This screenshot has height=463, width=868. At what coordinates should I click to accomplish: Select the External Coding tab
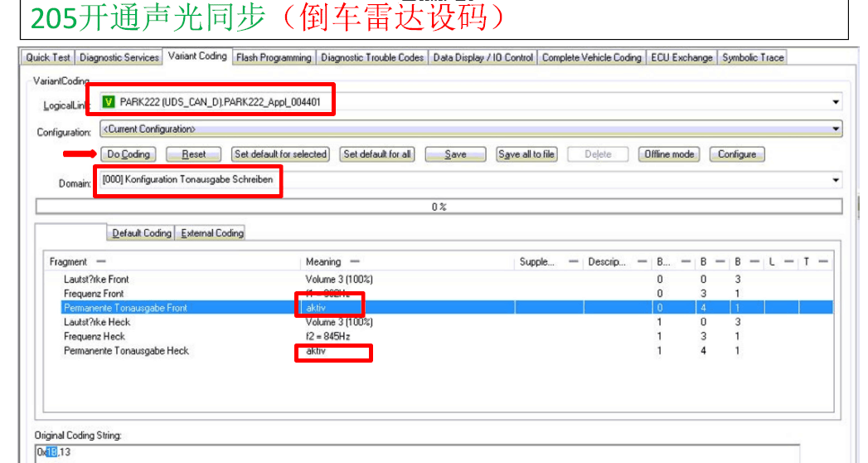[212, 233]
